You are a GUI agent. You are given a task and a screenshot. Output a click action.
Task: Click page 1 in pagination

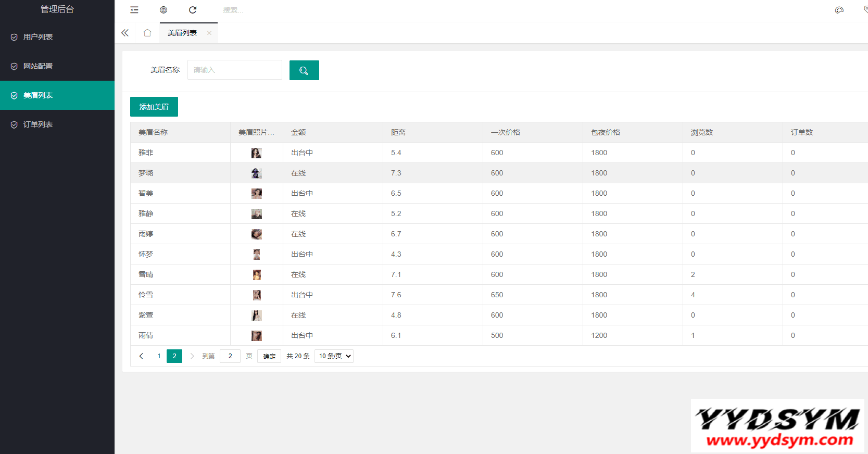coord(159,356)
